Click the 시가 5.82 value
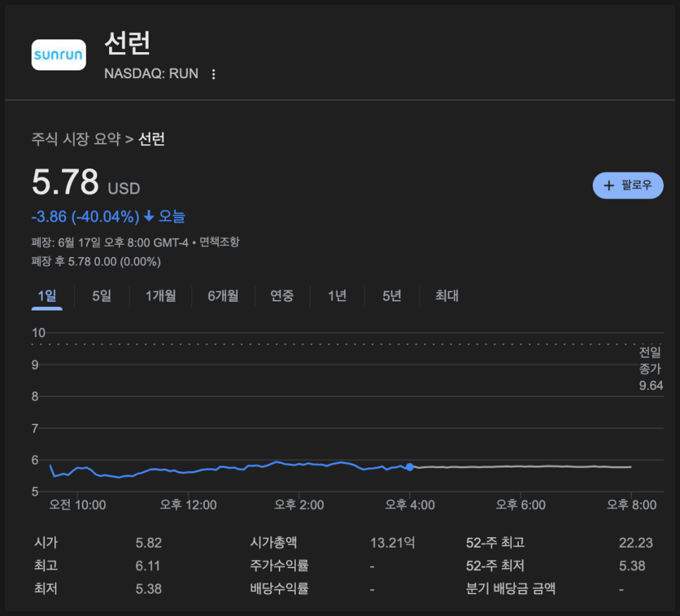Viewport: 680px width, 616px height. coord(149,543)
